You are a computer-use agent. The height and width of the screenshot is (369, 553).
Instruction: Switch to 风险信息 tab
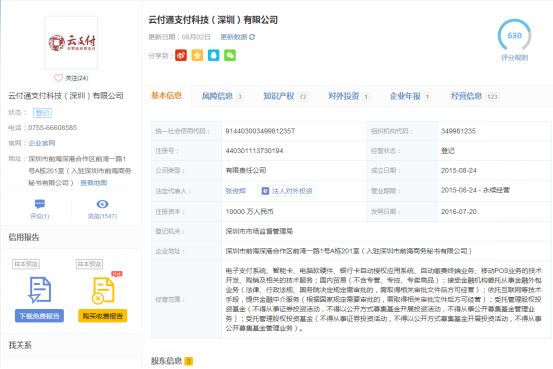(x=222, y=96)
